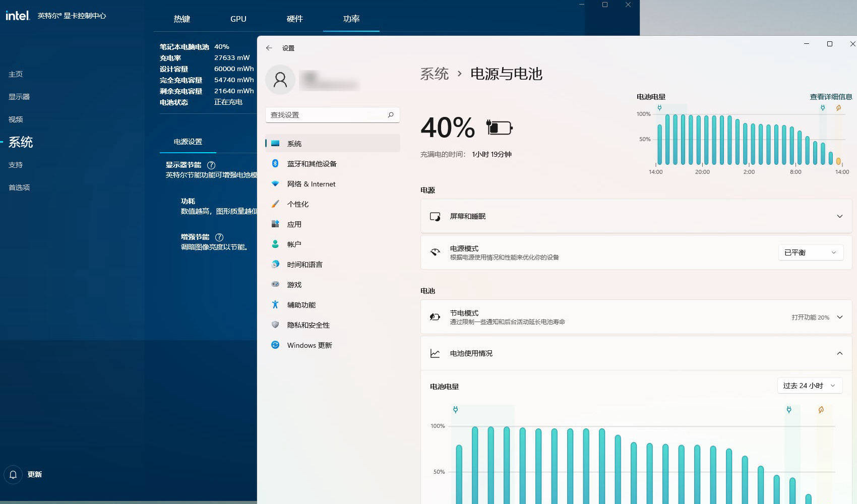
Task: Click the help icon next to 显示器节能
Action: point(211,165)
